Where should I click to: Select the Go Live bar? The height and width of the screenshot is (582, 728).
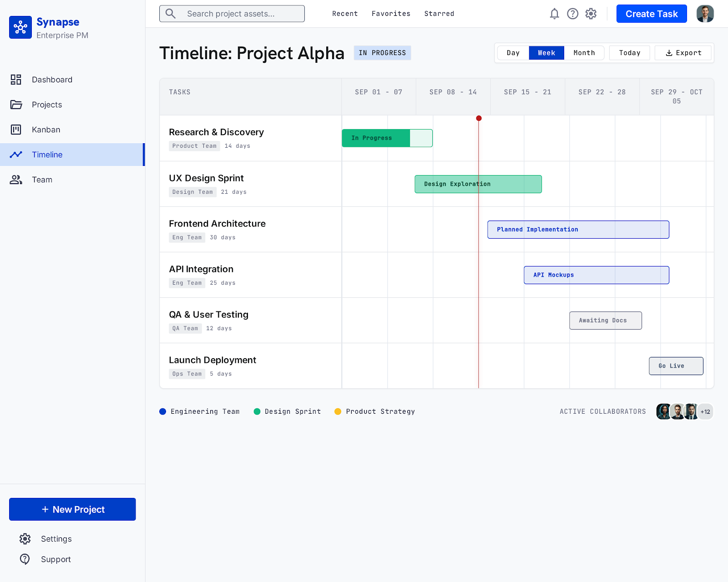(x=676, y=366)
